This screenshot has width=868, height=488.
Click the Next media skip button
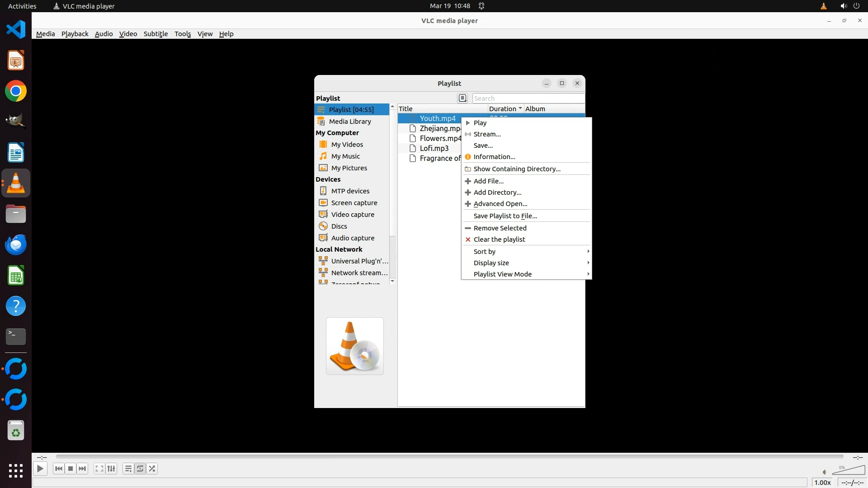pyautogui.click(x=82, y=469)
